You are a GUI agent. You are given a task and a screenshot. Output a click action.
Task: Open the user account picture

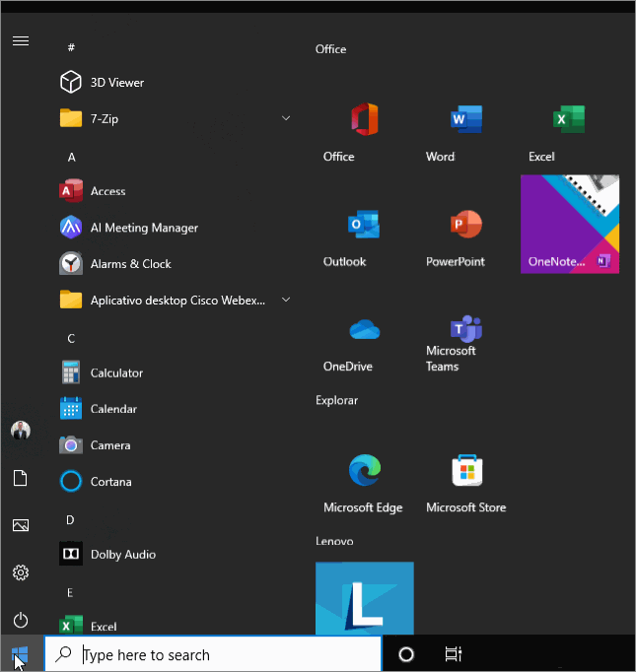(x=21, y=431)
